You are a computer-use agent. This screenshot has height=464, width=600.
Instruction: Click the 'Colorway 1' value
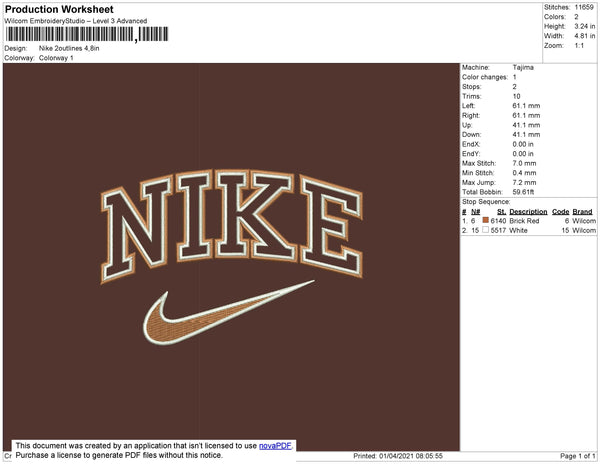56,58
